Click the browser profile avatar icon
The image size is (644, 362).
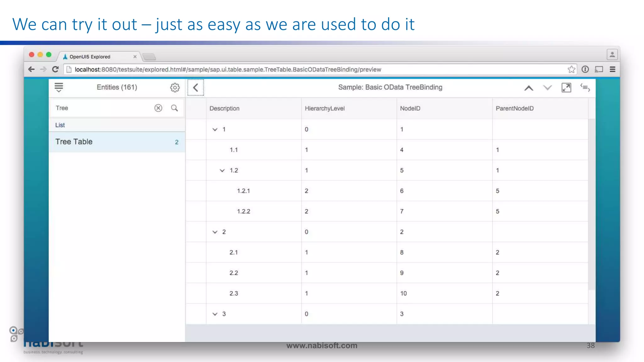tap(612, 55)
